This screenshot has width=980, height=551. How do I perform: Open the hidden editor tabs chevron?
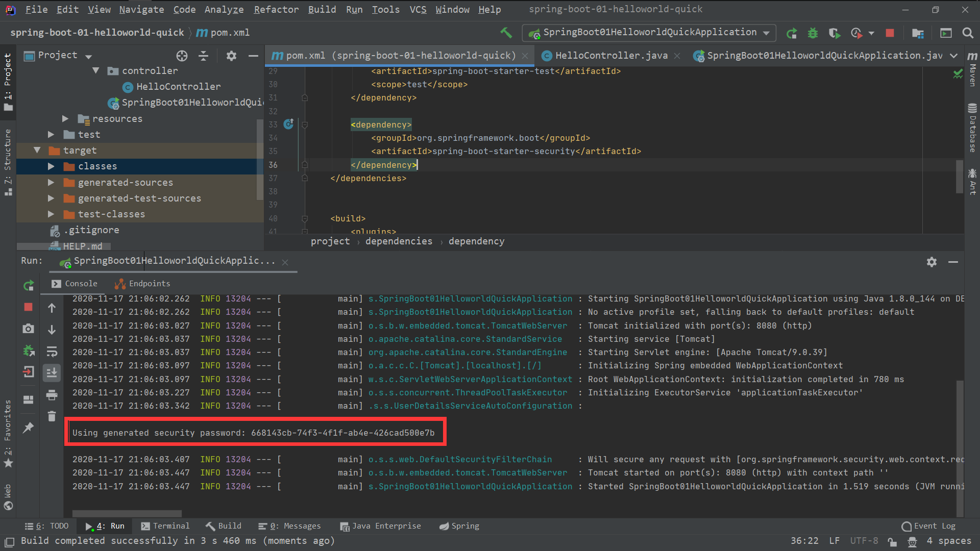coord(954,56)
